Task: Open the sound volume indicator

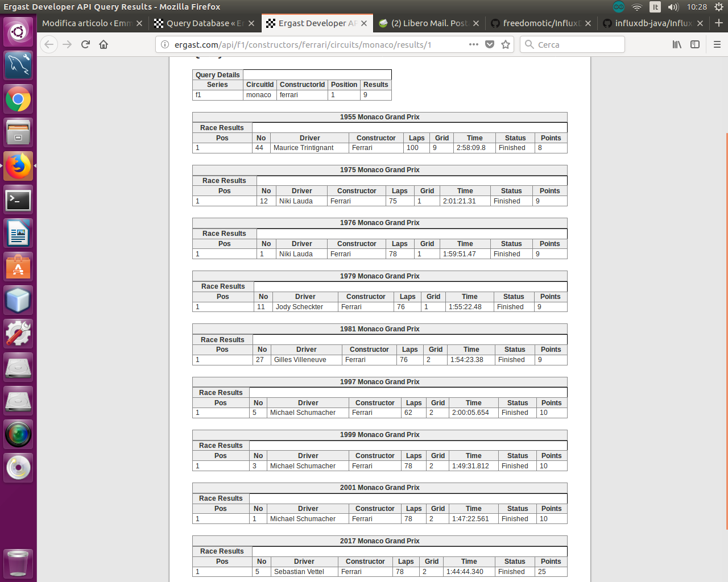Action: pos(673,7)
